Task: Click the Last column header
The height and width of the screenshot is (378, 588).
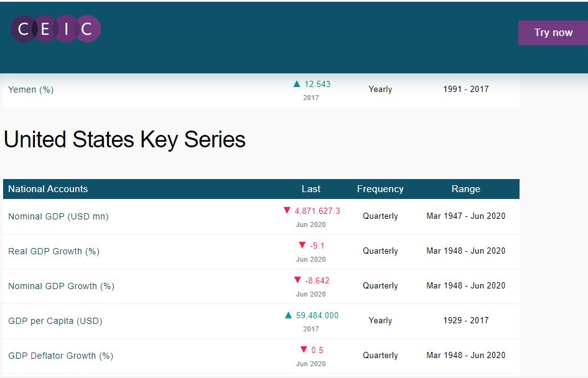Action: pos(311,189)
